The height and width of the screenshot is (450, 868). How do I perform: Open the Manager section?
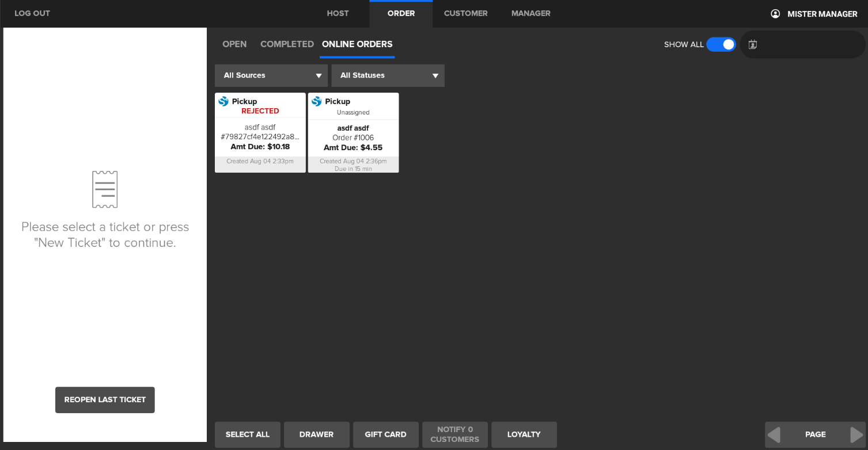tap(530, 13)
